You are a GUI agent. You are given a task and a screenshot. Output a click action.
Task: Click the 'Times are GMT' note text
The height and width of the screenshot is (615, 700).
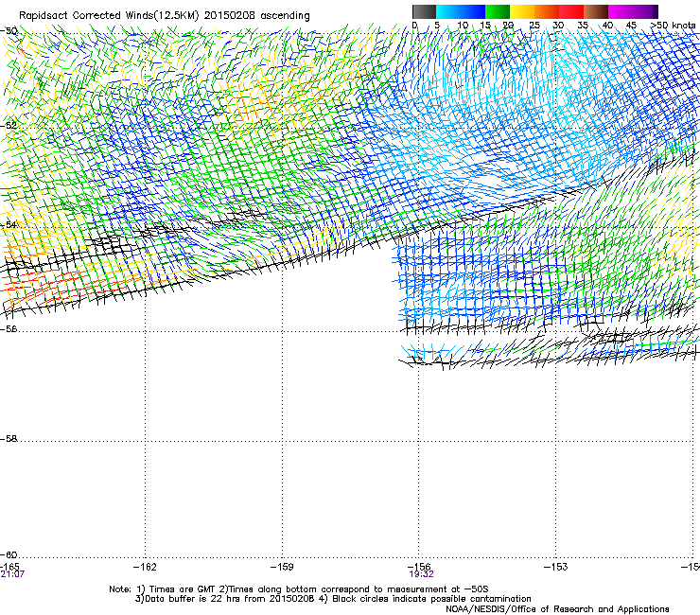[182, 589]
